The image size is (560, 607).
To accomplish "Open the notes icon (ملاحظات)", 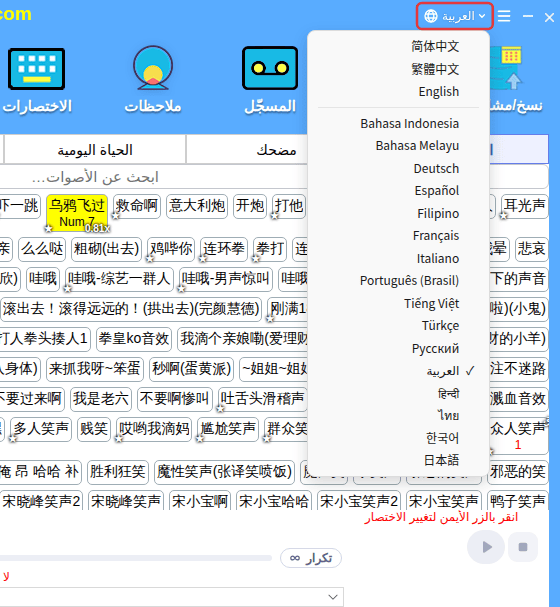I will pyautogui.click(x=153, y=68).
